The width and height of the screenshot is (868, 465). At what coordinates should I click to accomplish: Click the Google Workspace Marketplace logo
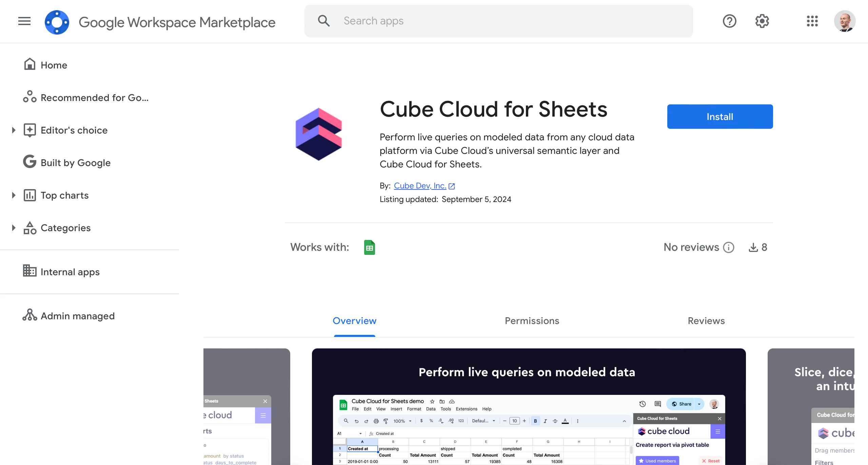click(57, 22)
